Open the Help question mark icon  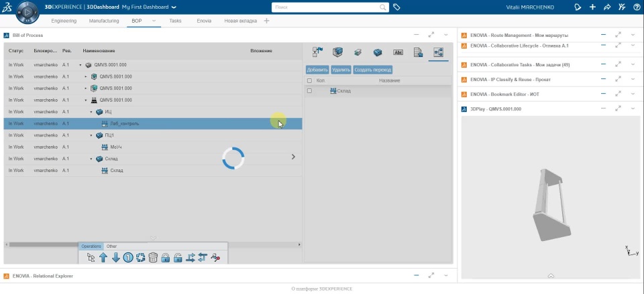[637, 7]
